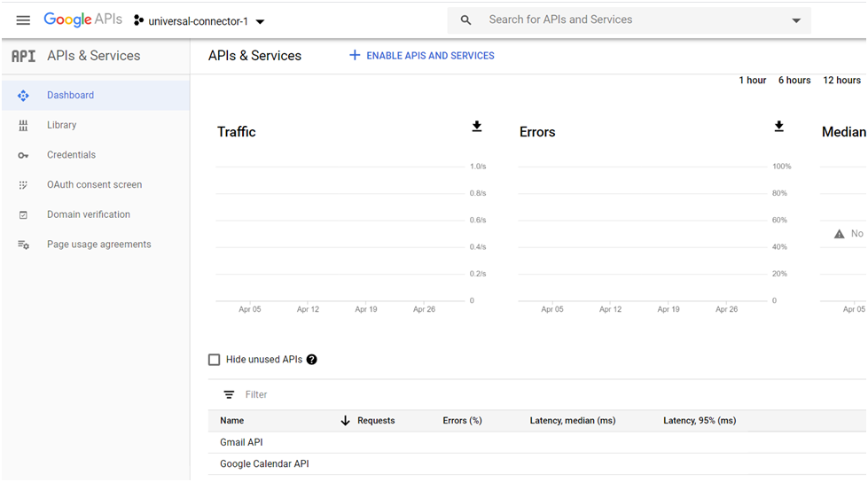This screenshot has width=868, height=482.
Task: Select the 1 hour time range
Action: click(753, 81)
